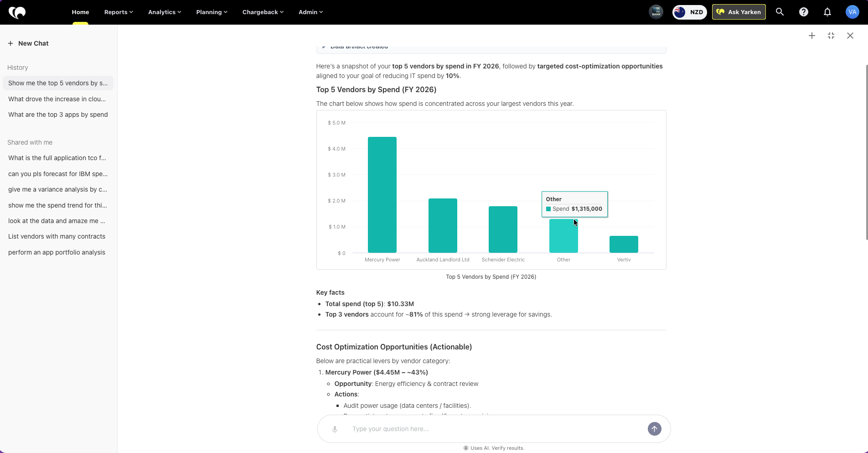Open shared chat about IBM spend forecast

(x=58, y=174)
